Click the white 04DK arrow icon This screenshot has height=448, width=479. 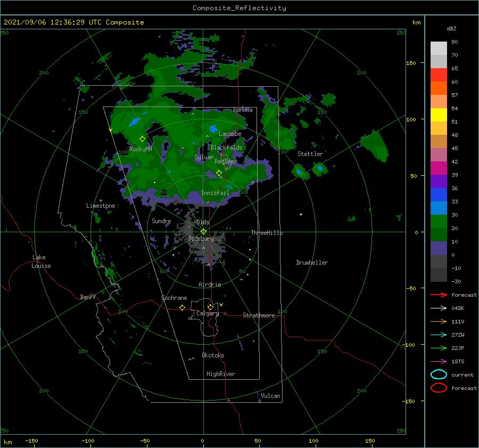click(439, 308)
